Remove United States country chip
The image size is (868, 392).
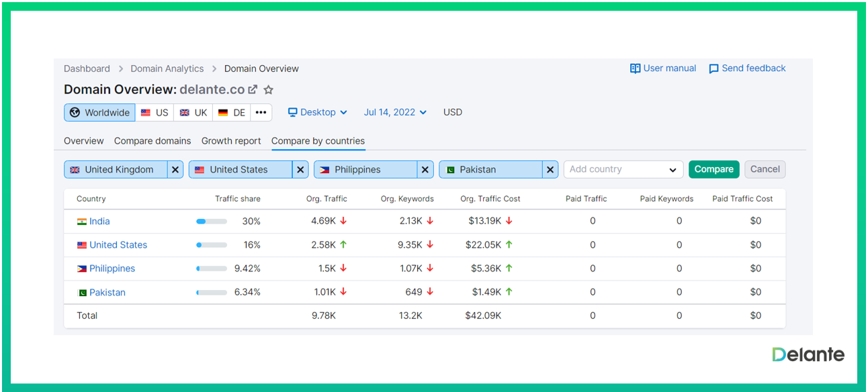click(x=300, y=170)
